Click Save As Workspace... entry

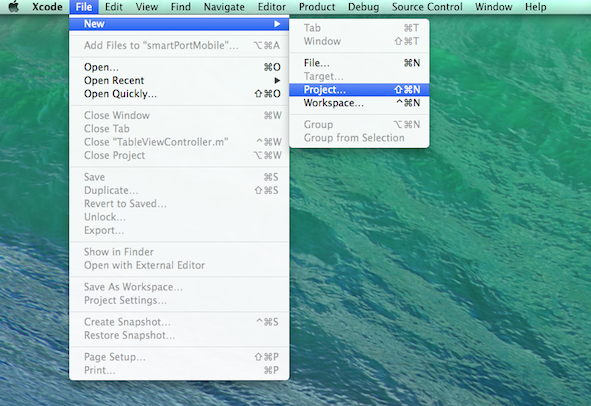tap(179, 287)
